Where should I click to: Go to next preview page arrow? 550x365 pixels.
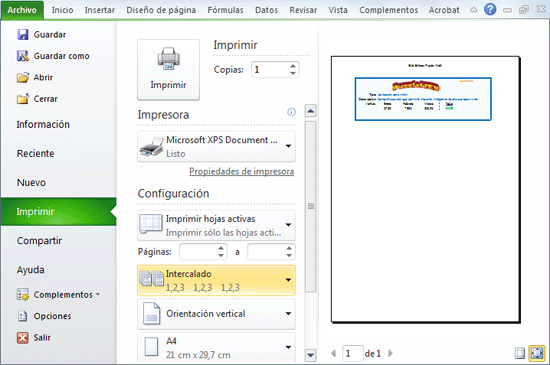(390, 353)
